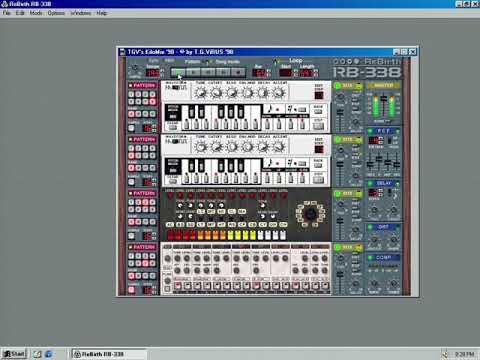480x360 pixels.
Task: Click the Accent knob on the top 303 synth
Action: pyautogui.click(x=279, y=92)
